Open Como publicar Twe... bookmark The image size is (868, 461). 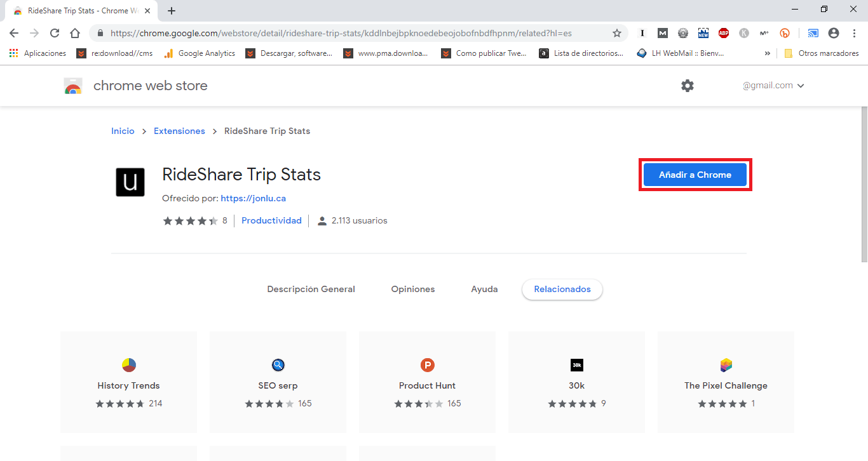pyautogui.click(x=484, y=53)
